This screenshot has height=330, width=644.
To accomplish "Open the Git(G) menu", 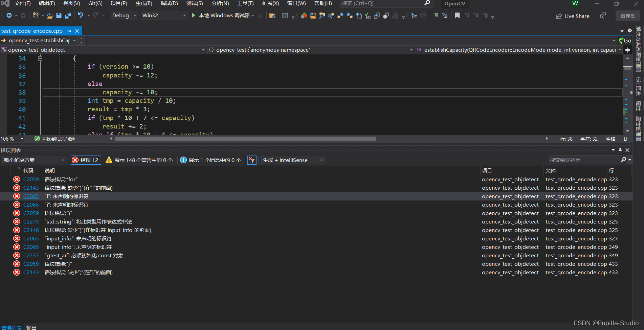I will [95, 3].
